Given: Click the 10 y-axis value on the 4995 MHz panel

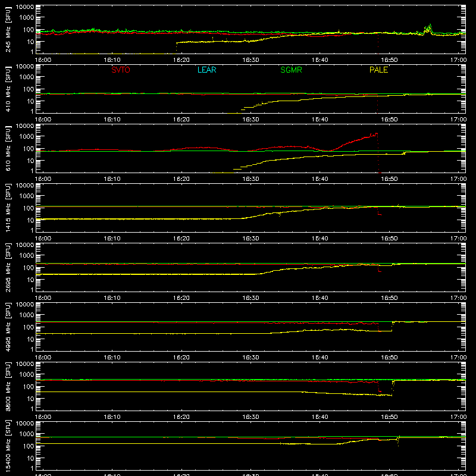Looking at the screenshot, I should [31, 339].
